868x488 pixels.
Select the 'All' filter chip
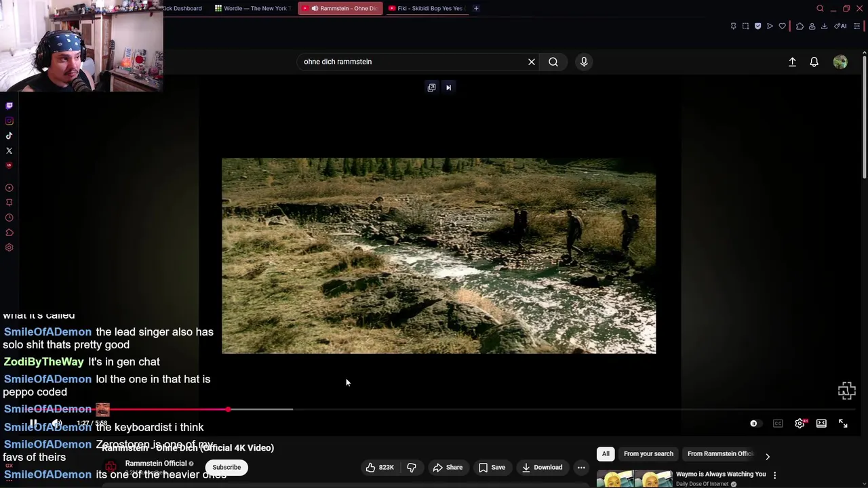606,453
